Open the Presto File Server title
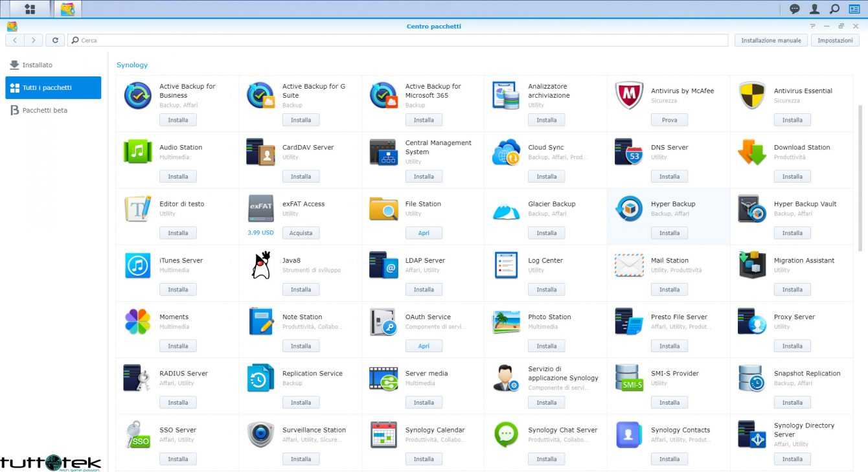This screenshot has height=472, width=868. pyautogui.click(x=679, y=317)
